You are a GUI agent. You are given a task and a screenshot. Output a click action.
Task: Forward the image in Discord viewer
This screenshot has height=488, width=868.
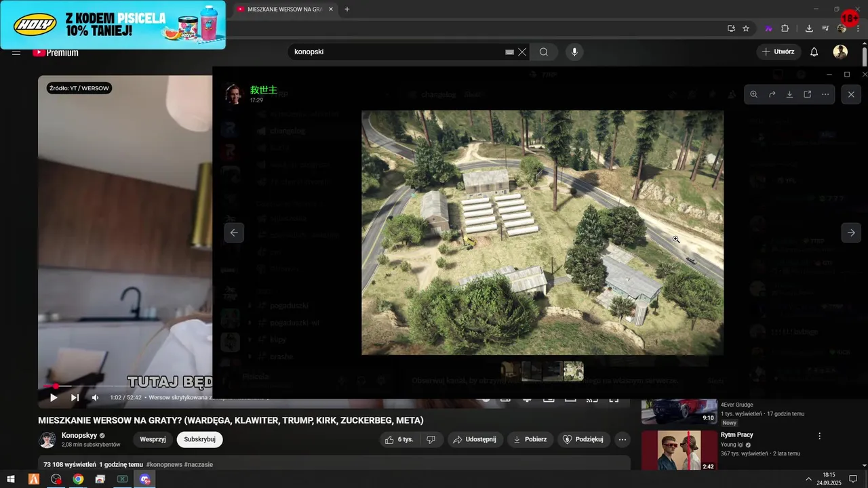pos(772,94)
